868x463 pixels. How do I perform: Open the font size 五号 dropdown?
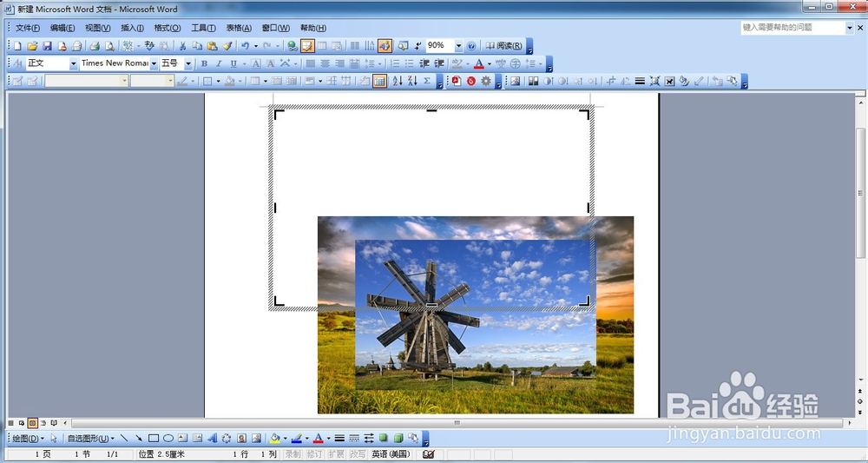click(188, 63)
